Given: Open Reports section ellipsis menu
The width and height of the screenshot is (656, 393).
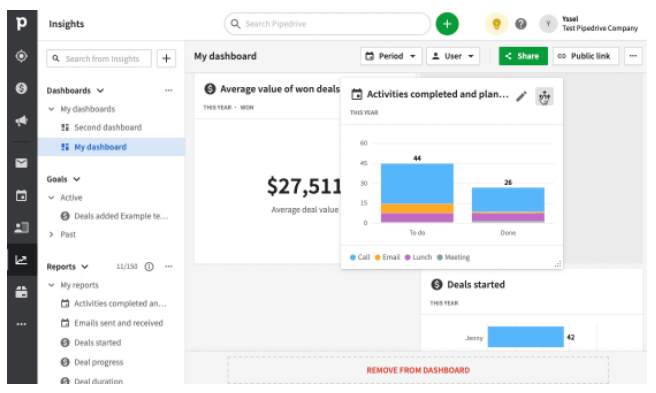Looking at the screenshot, I should [x=169, y=267].
